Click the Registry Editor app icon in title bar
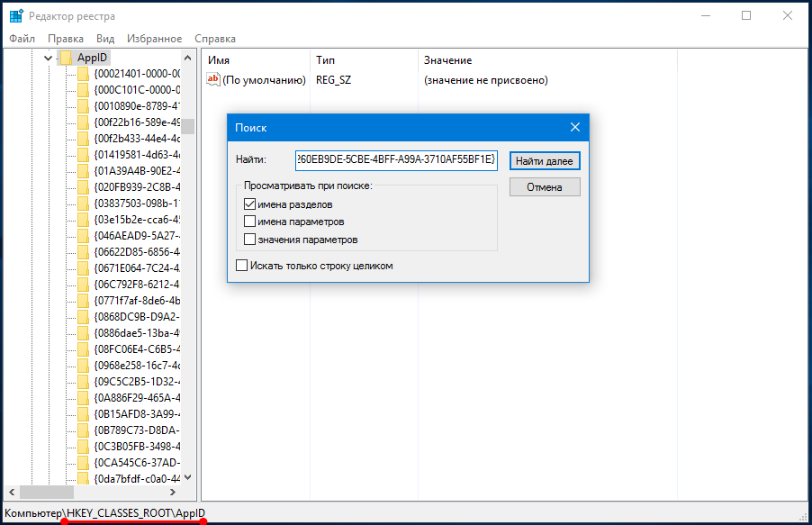 15,15
